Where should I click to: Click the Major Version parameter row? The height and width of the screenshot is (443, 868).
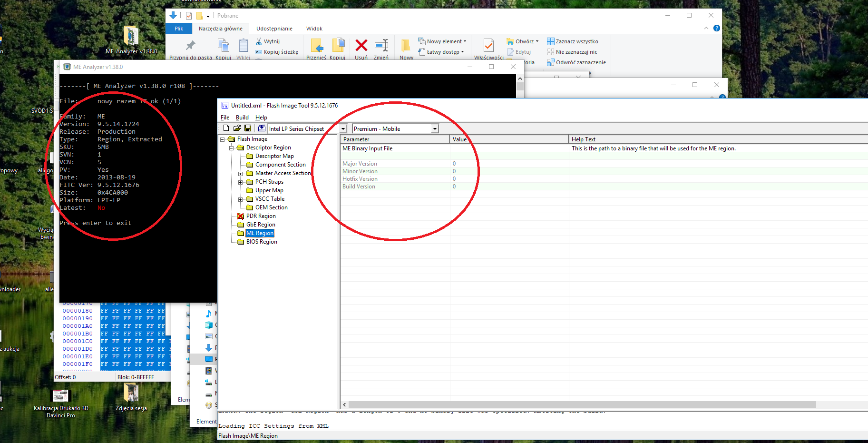[x=604, y=164]
